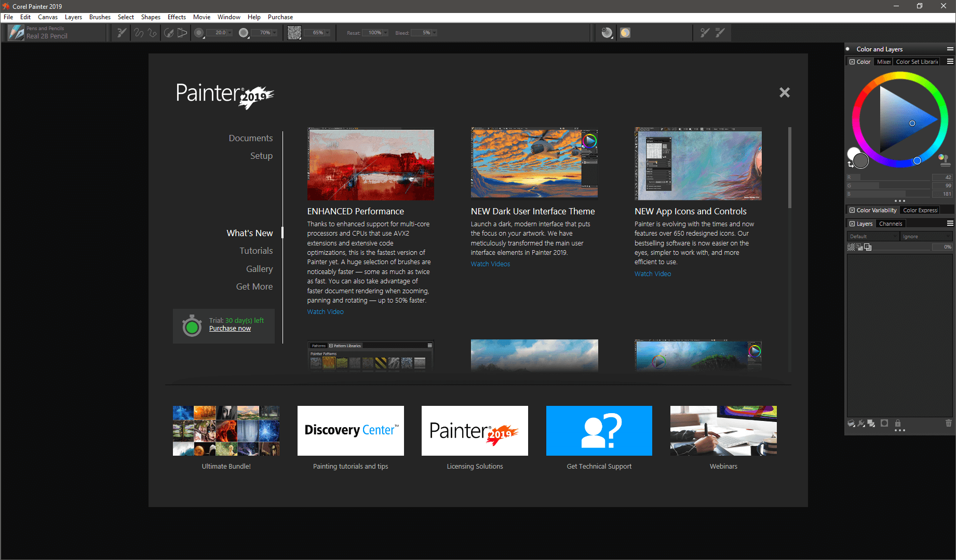The image size is (956, 560).
Task: Open the brush selector showing Real 2B Pencil
Action: click(56, 33)
